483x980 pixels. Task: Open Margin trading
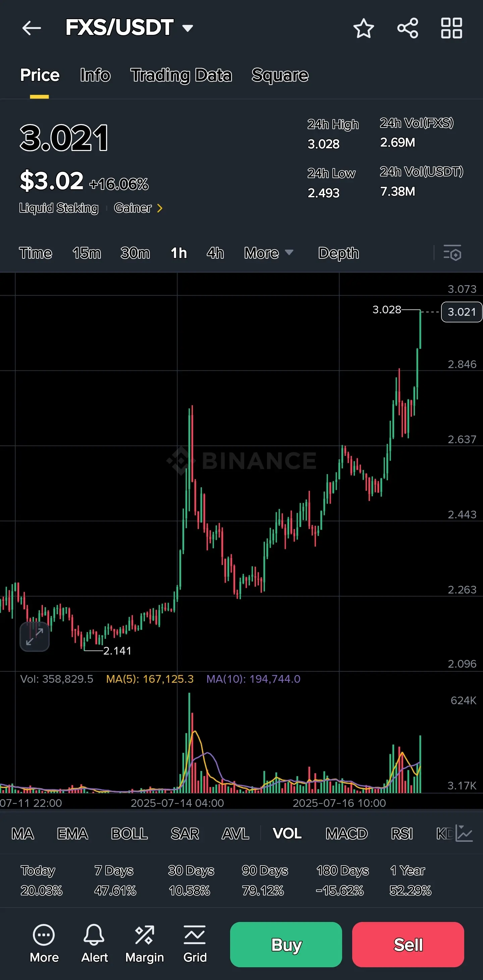(x=145, y=944)
